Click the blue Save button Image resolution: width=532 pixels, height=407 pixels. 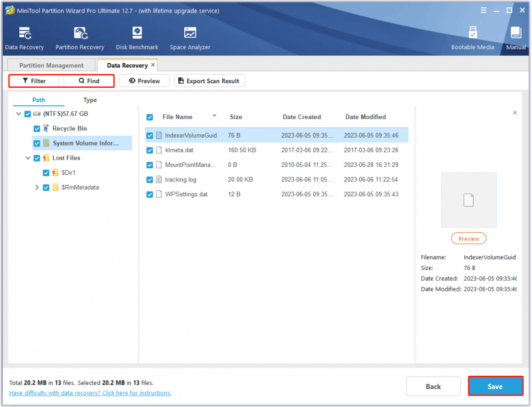495,386
